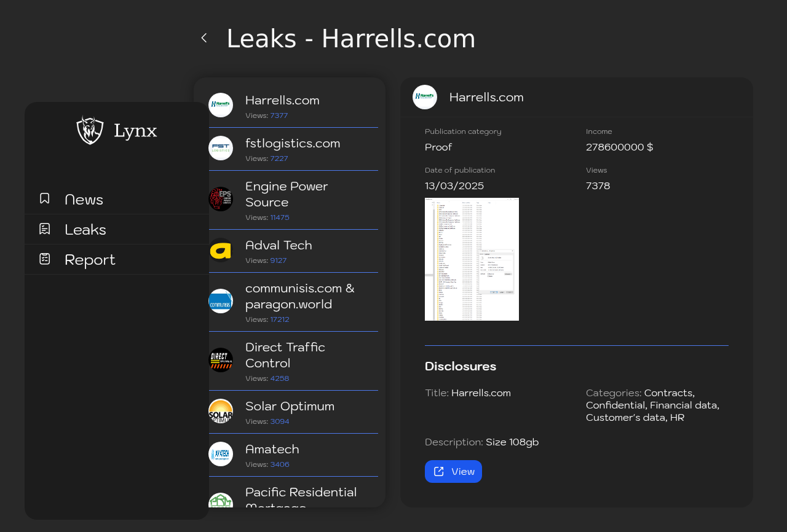787x532 pixels.
Task: Click the 3406 views count
Action: [280, 464]
